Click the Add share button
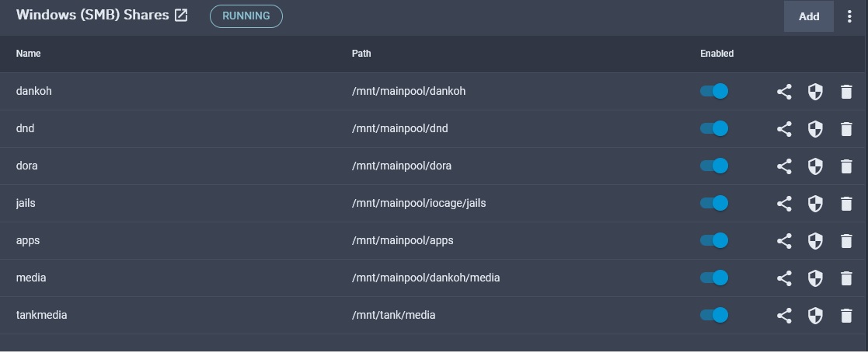The image size is (868, 353). tap(809, 16)
